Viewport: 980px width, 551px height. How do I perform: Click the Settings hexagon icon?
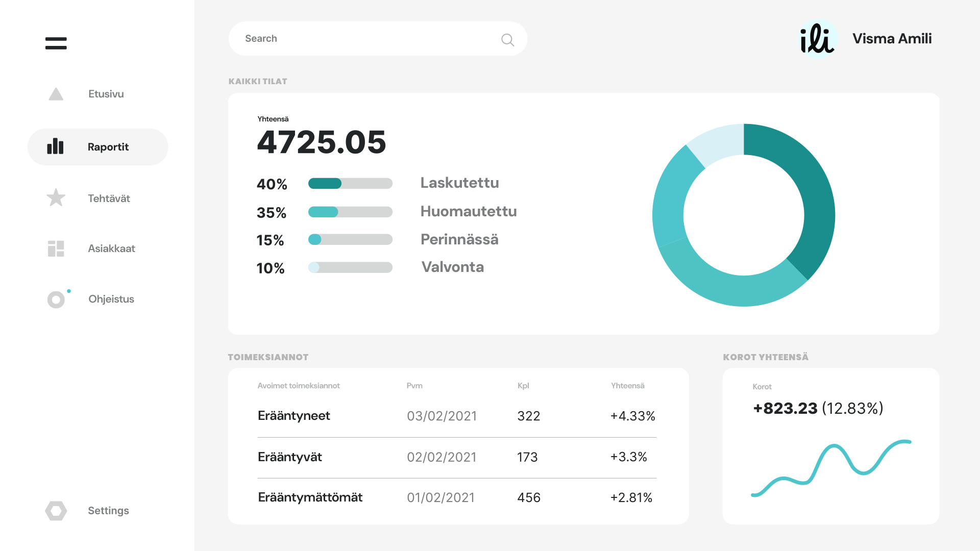[x=56, y=511]
